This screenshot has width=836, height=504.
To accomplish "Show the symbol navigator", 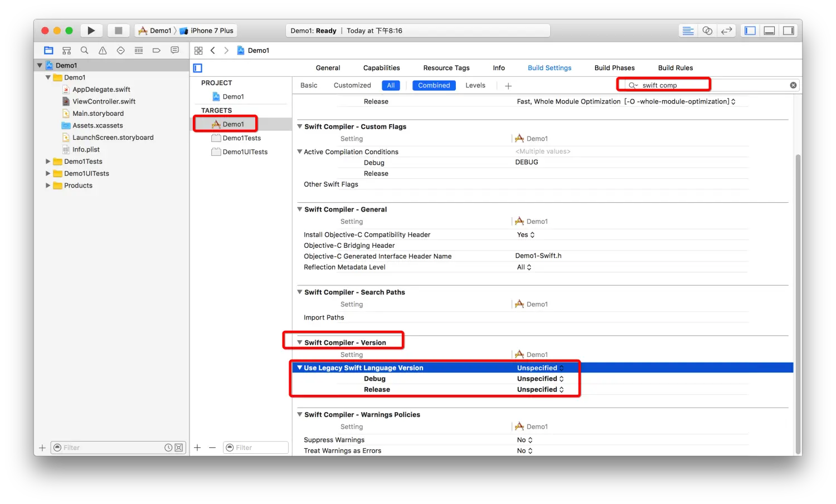I will pos(66,50).
